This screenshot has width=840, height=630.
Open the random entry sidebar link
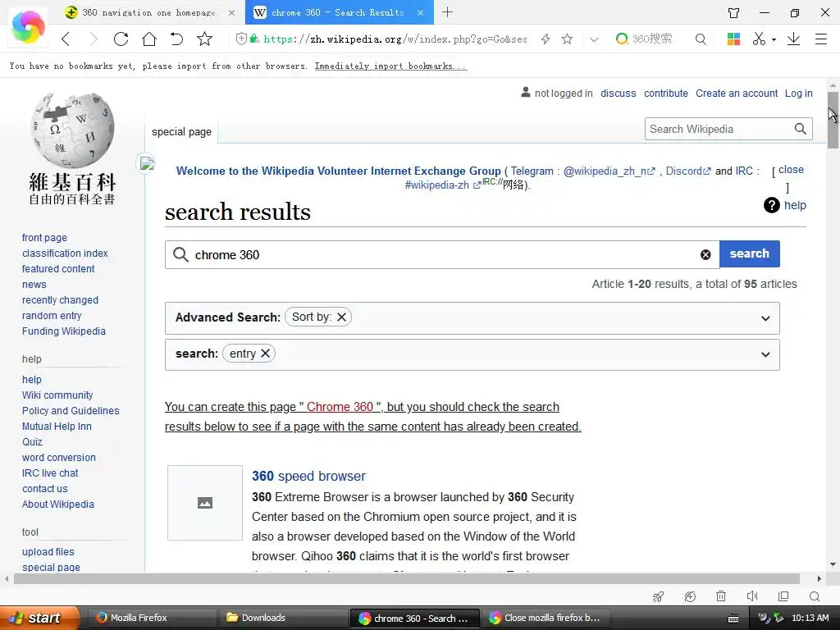point(52,316)
